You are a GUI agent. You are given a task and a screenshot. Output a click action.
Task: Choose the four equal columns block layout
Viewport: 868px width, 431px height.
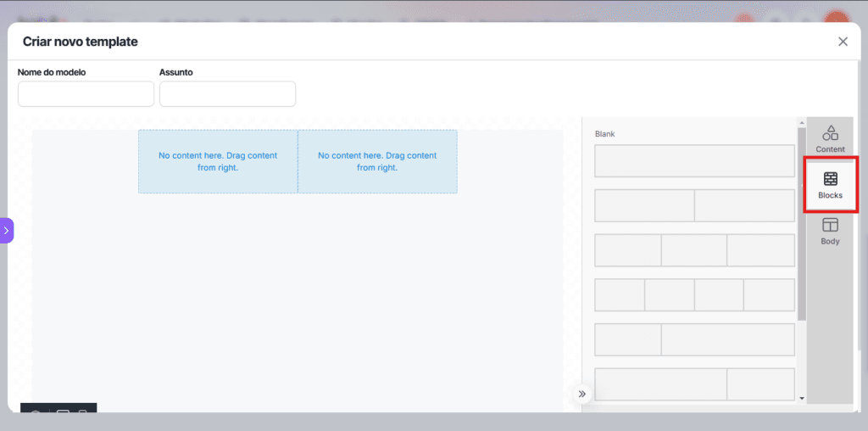694,294
